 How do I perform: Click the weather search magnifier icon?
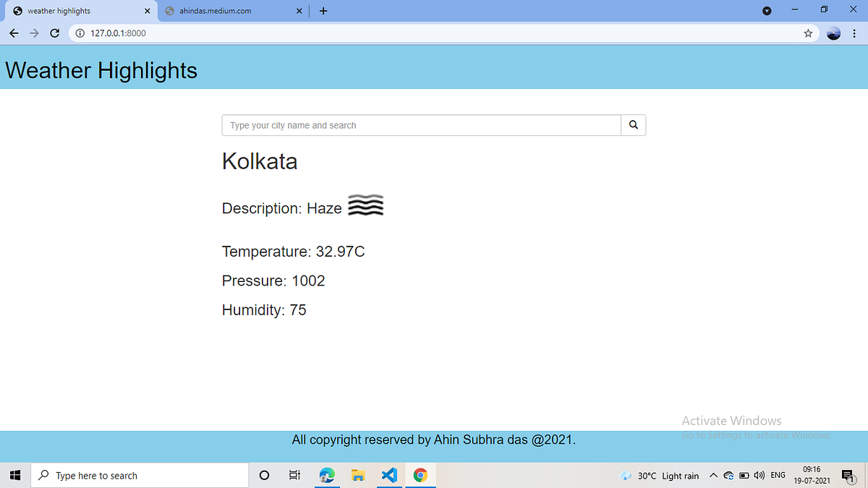[633, 124]
